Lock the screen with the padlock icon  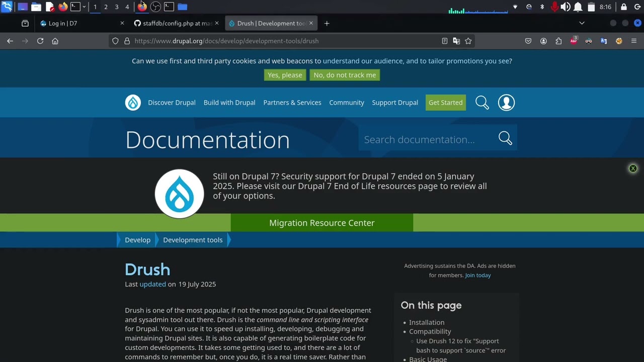tap(624, 7)
